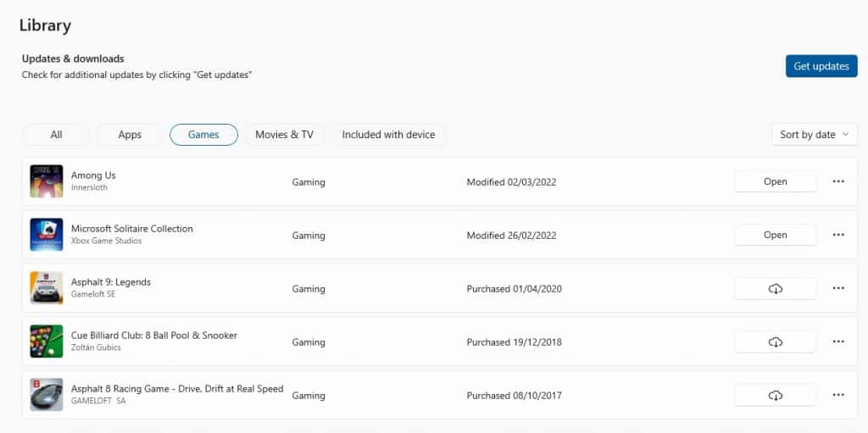The width and height of the screenshot is (868, 433).
Task: Download Cue Billiard Club via cloud icon
Action: (775, 341)
